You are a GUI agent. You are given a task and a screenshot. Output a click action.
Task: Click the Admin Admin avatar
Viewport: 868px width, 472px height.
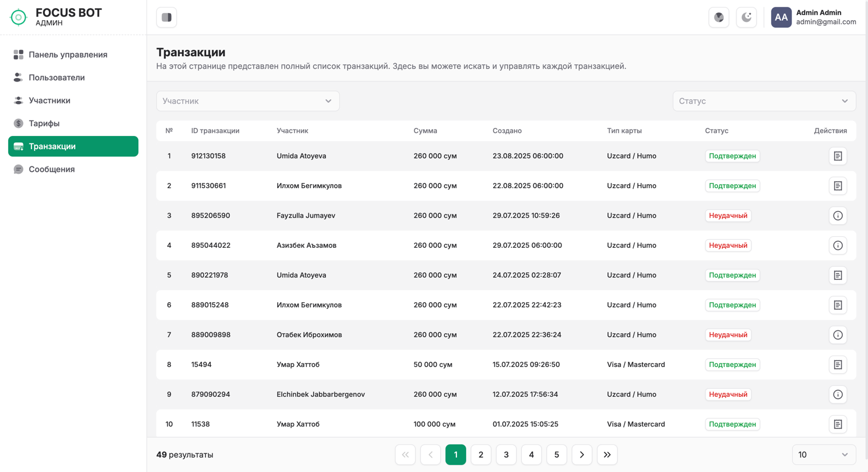[x=781, y=17]
